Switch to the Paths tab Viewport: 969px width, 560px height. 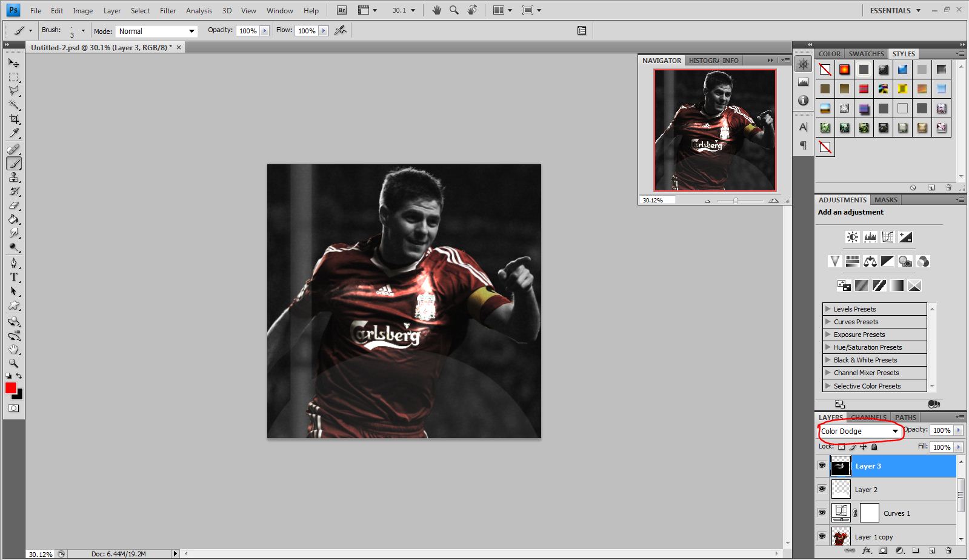click(x=905, y=418)
